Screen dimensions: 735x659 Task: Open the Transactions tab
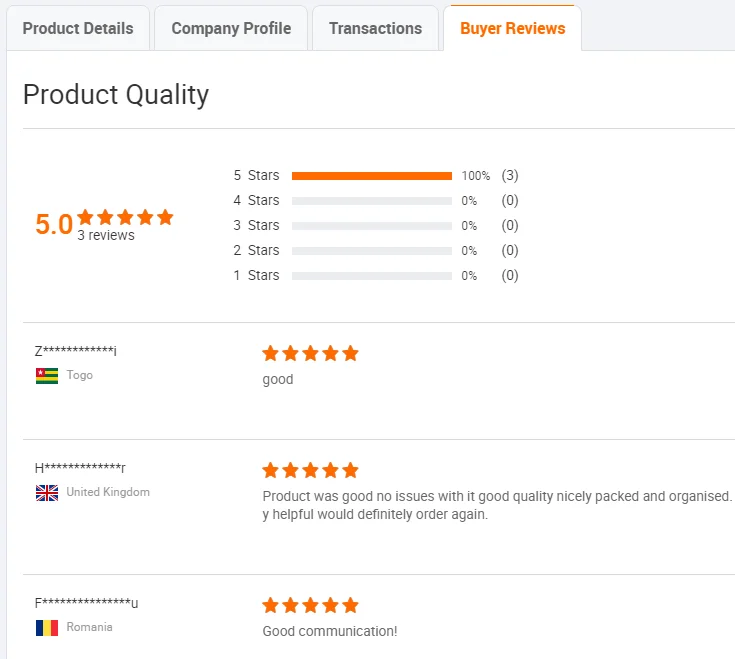point(375,28)
